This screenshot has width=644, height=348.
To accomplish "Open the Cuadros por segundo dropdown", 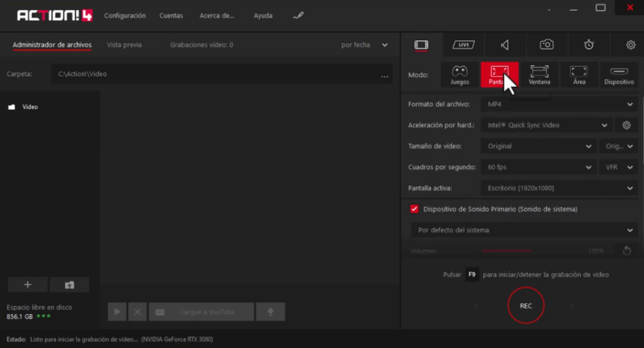I will pyautogui.click(x=539, y=167).
